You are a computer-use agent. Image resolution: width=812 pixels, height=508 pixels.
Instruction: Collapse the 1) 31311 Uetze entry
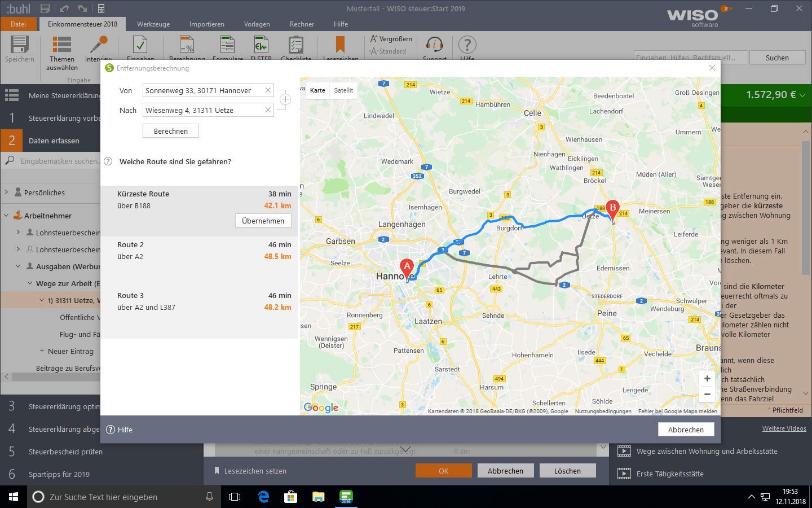[42, 300]
